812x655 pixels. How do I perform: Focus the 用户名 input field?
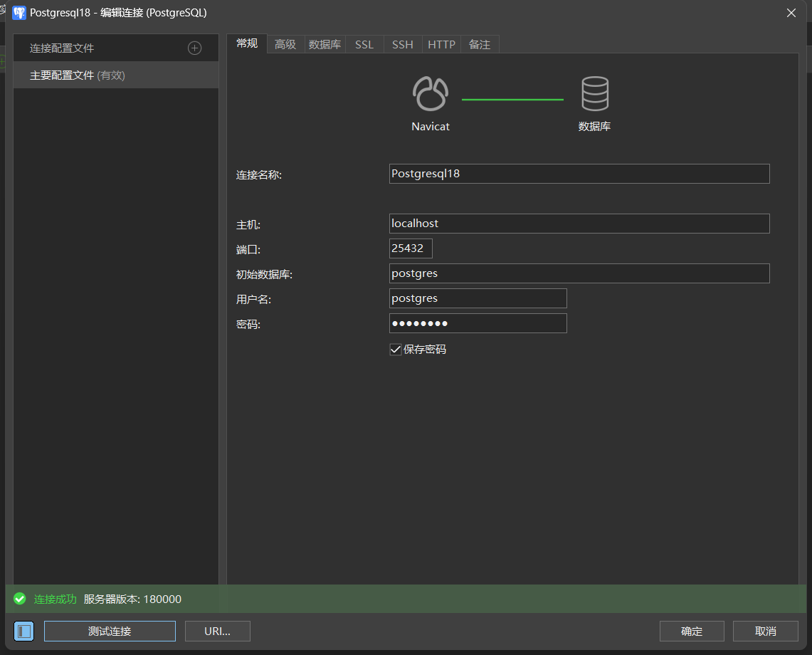[x=478, y=298]
